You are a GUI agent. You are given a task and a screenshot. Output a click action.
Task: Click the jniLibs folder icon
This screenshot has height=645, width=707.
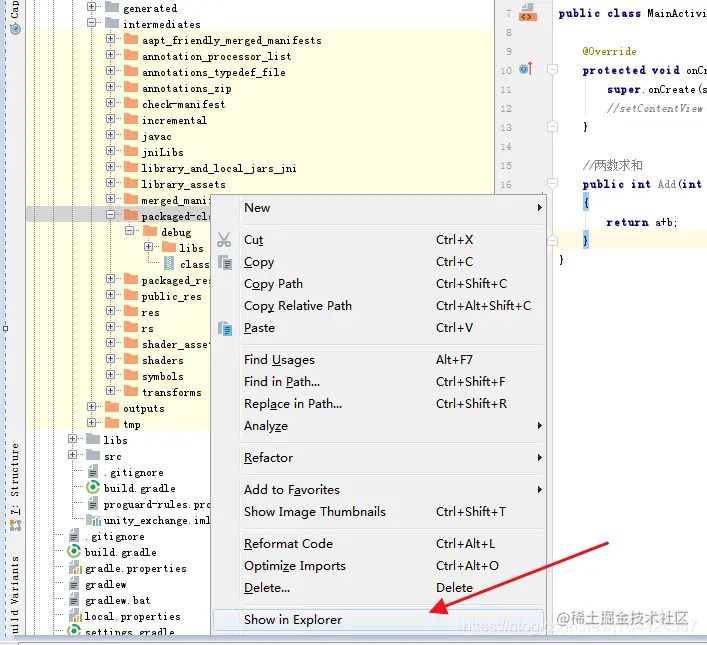click(131, 151)
